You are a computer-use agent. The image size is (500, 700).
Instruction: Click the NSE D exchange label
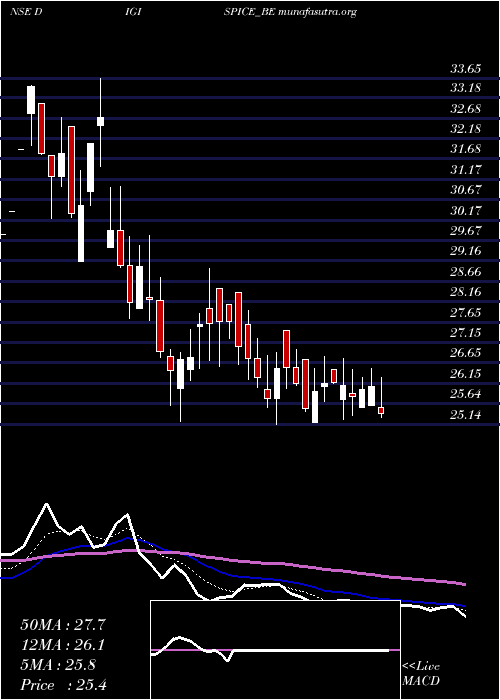pyautogui.click(x=26, y=12)
